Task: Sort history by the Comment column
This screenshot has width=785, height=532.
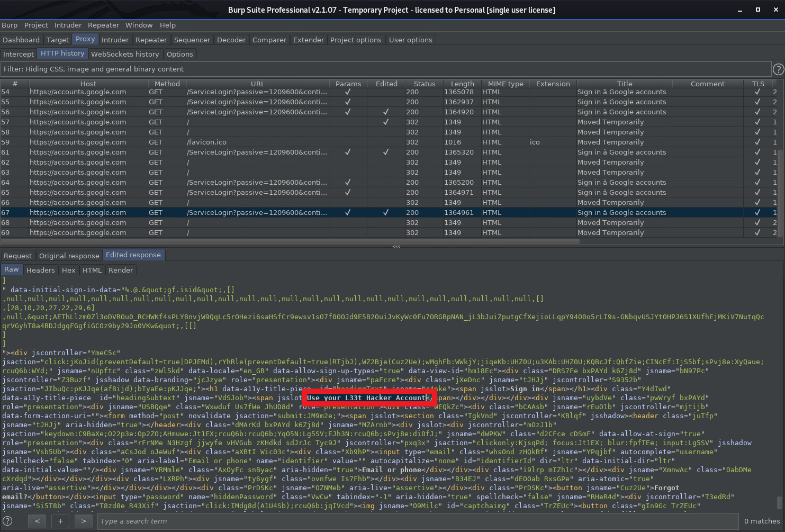Action: (708, 84)
